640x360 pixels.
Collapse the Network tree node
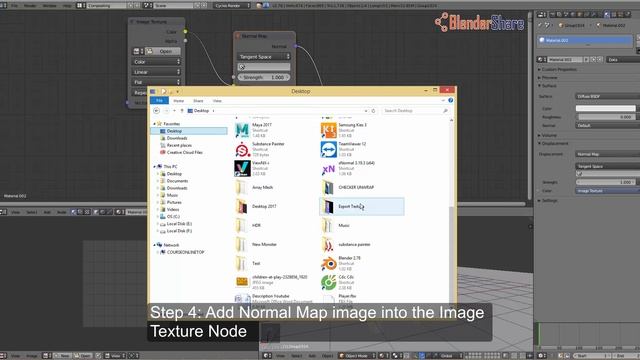[155, 245]
